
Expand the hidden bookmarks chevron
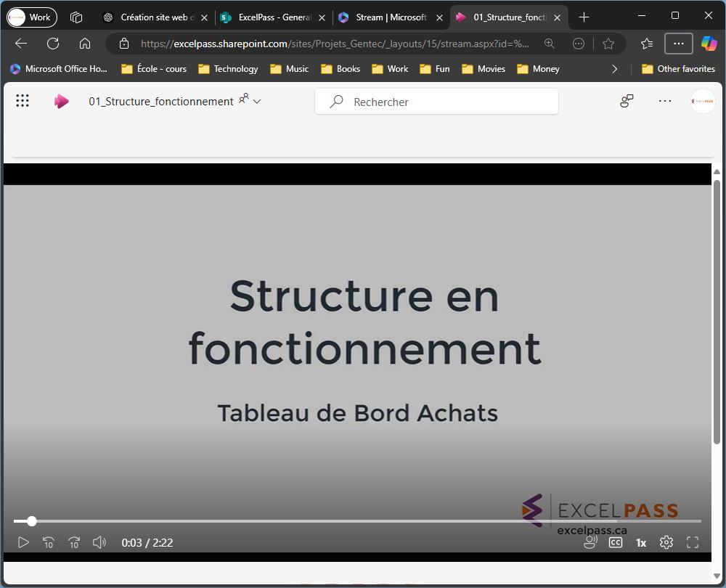click(615, 69)
